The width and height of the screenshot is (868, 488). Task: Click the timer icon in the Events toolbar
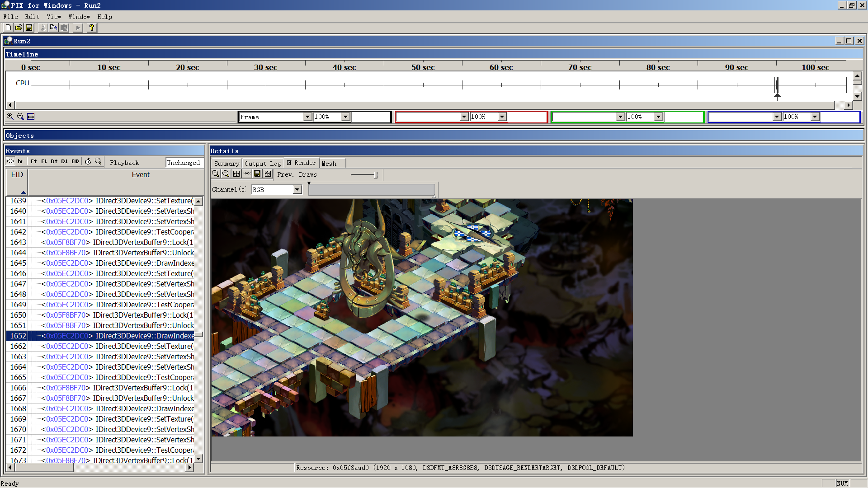pyautogui.click(x=88, y=161)
